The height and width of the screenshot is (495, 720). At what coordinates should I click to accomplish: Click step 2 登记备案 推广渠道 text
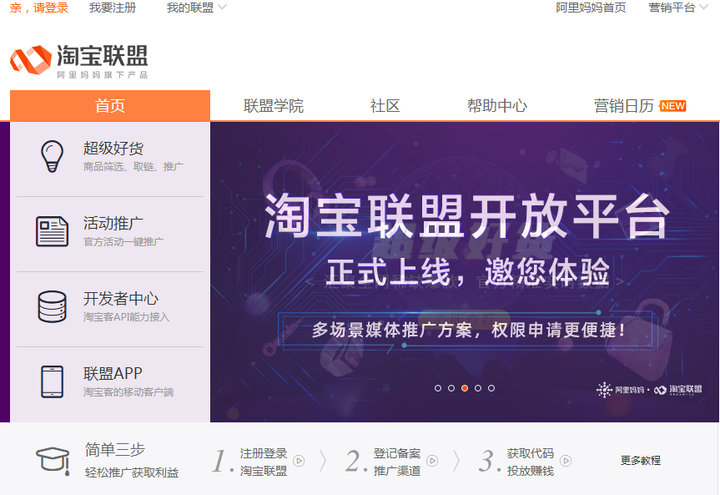[x=397, y=462]
